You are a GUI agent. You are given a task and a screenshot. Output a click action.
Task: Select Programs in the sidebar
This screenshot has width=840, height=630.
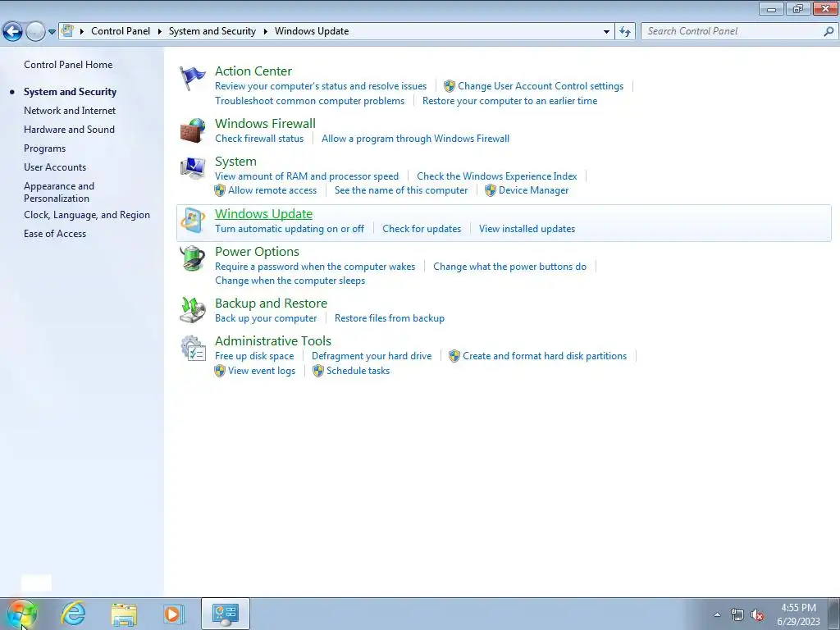click(x=44, y=148)
